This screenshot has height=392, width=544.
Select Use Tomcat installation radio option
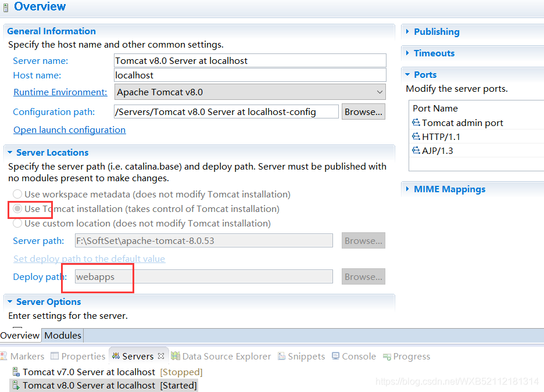pos(17,208)
